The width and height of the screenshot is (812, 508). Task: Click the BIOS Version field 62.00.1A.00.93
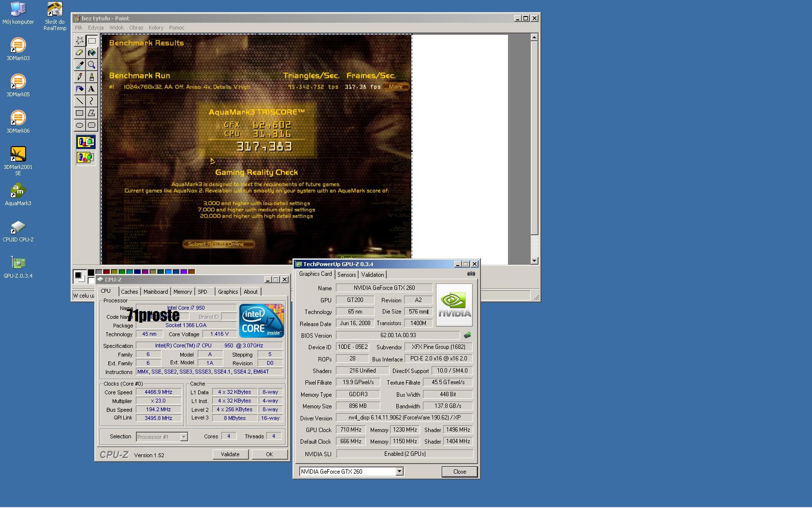[x=398, y=335]
